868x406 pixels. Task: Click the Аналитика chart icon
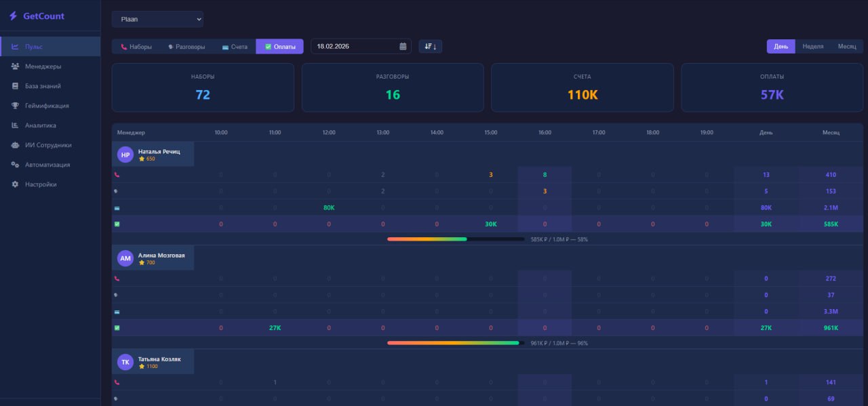tap(15, 125)
